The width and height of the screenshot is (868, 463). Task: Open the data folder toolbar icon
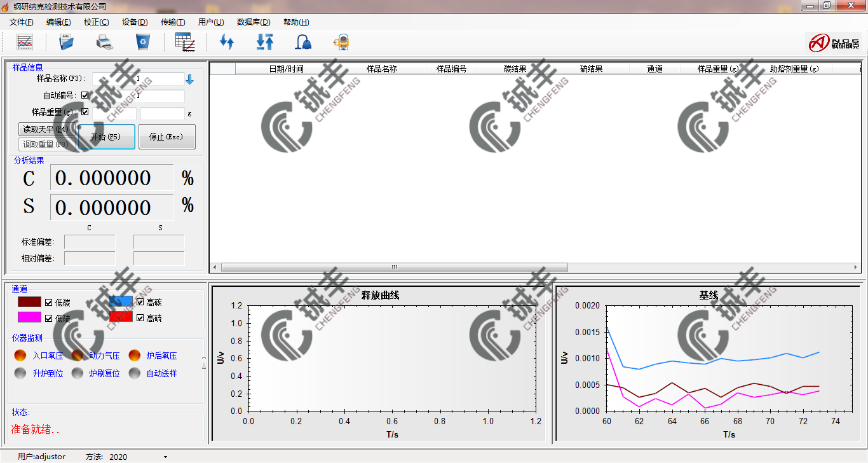pos(66,43)
